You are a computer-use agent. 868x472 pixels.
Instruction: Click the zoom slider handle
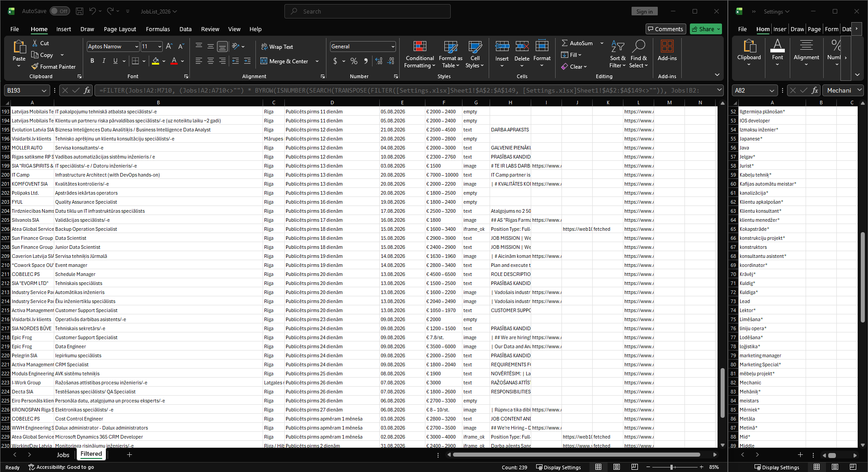[x=672, y=467]
